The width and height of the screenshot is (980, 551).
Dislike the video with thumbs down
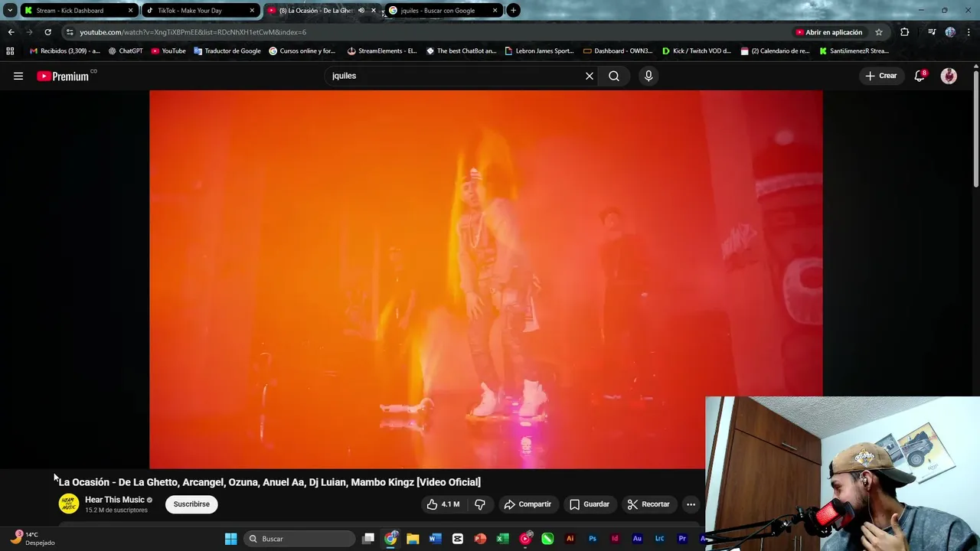pyautogui.click(x=480, y=504)
